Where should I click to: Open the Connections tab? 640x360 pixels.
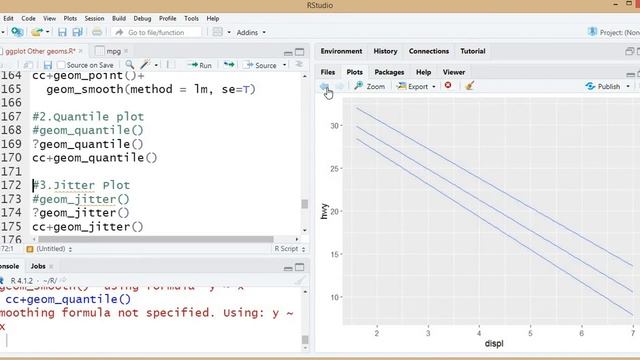coord(429,51)
